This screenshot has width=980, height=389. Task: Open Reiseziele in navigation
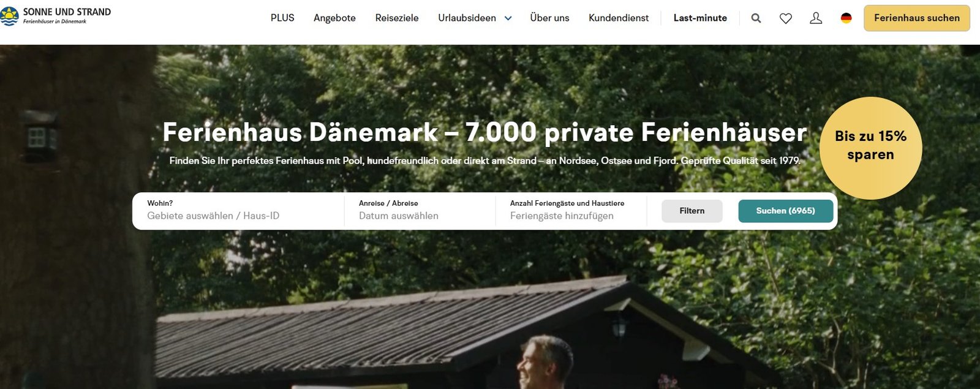(x=397, y=18)
